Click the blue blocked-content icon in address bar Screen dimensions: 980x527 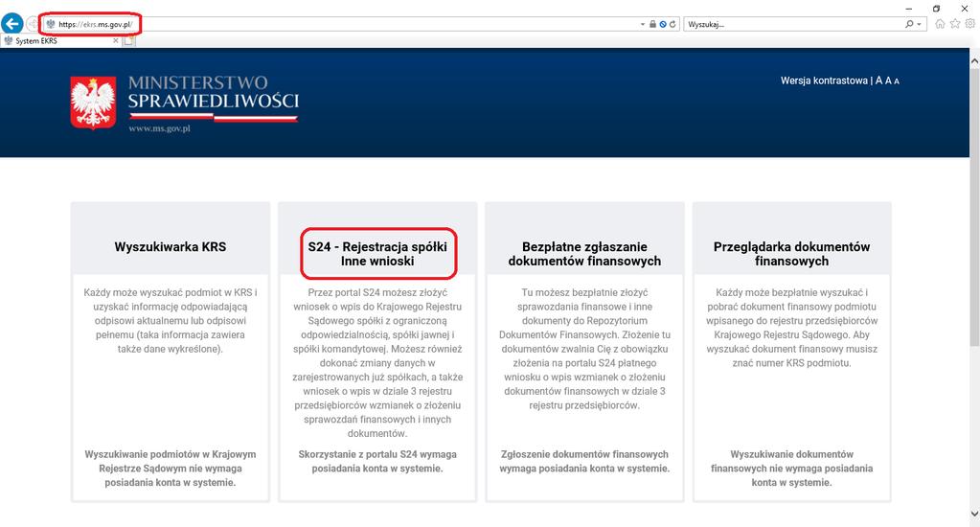tap(663, 24)
